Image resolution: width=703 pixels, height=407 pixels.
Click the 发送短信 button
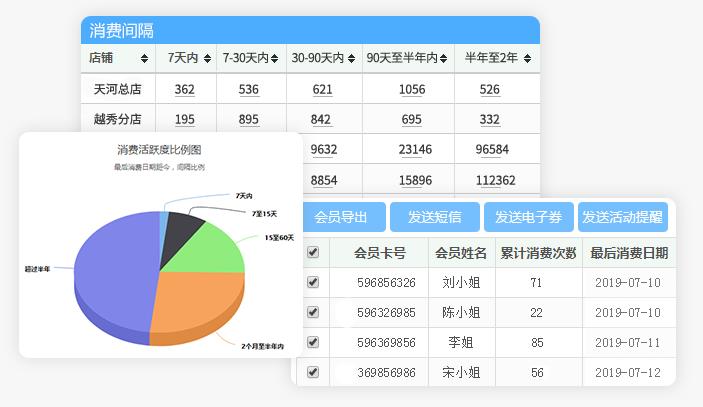point(434,217)
